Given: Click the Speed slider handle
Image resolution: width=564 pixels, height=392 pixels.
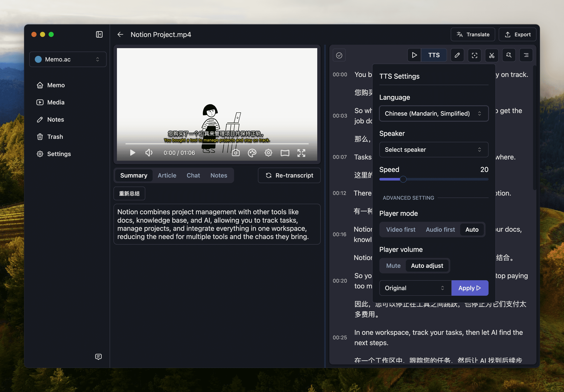Looking at the screenshot, I should 403,179.
